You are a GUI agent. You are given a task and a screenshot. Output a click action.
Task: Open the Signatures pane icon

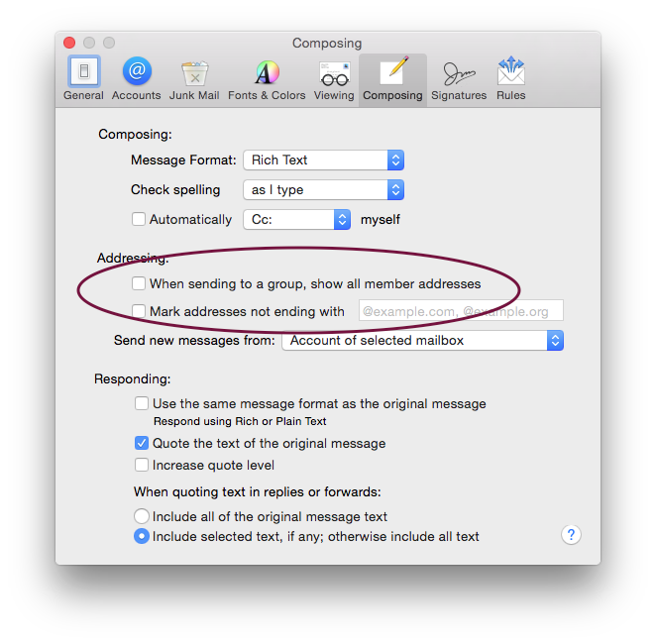click(x=459, y=72)
